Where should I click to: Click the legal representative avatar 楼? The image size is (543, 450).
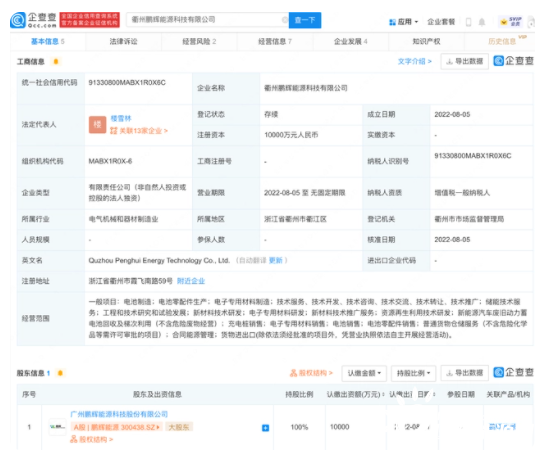[97, 125]
